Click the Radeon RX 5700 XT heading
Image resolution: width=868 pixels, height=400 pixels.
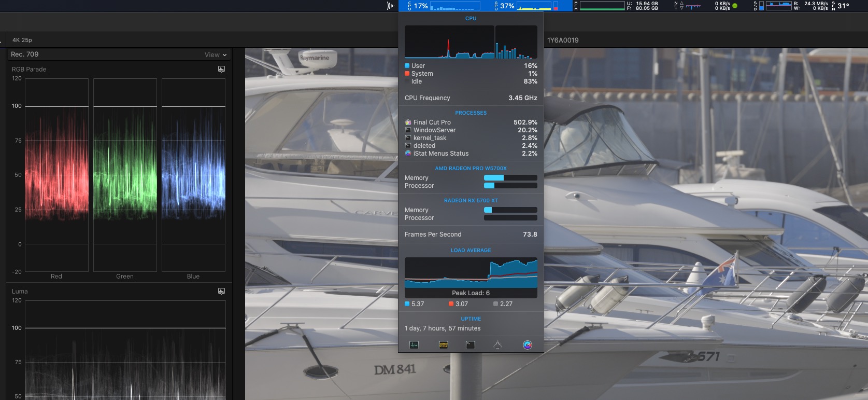pos(471,201)
